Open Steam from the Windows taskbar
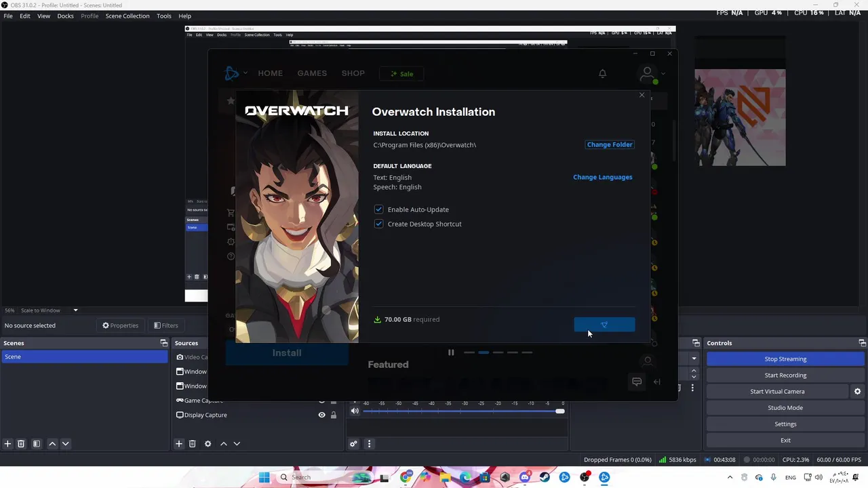 tap(545, 477)
